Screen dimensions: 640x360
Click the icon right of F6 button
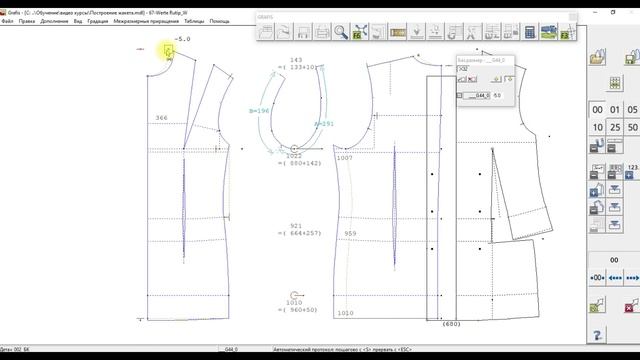[x=378, y=31]
